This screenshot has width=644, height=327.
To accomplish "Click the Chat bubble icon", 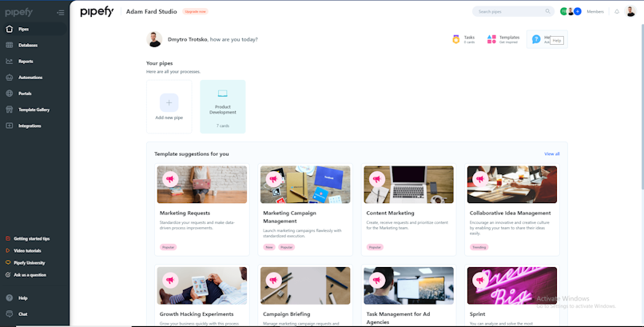I will (10, 314).
